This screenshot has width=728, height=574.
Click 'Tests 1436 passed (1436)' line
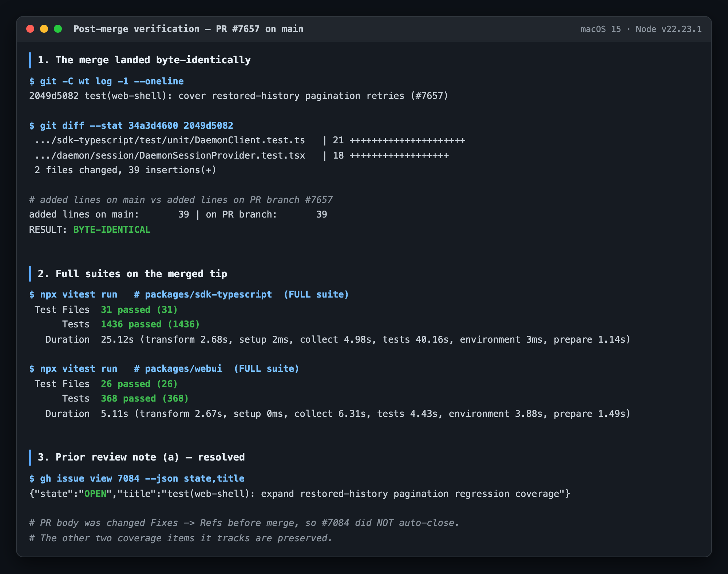[x=131, y=324]
